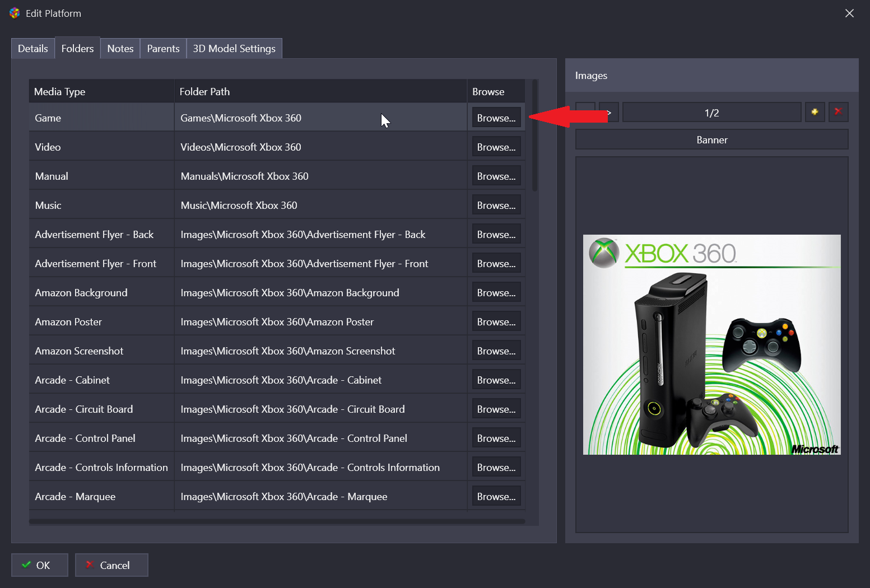Cancel editing the platform

pyautogui.click(x=111, y=565)
